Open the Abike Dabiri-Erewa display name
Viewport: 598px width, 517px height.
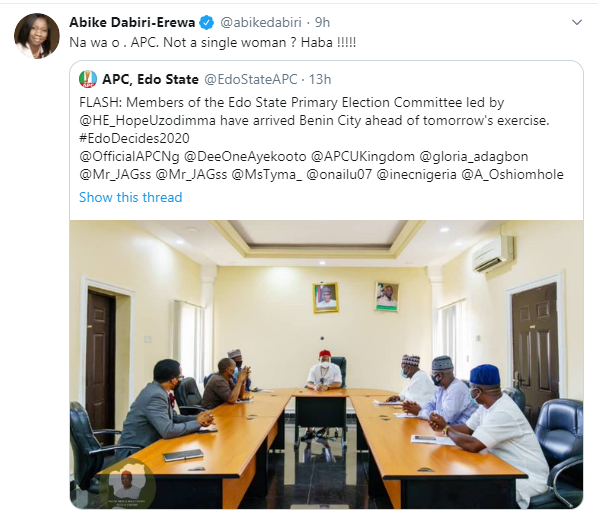[x=132, y=23]
